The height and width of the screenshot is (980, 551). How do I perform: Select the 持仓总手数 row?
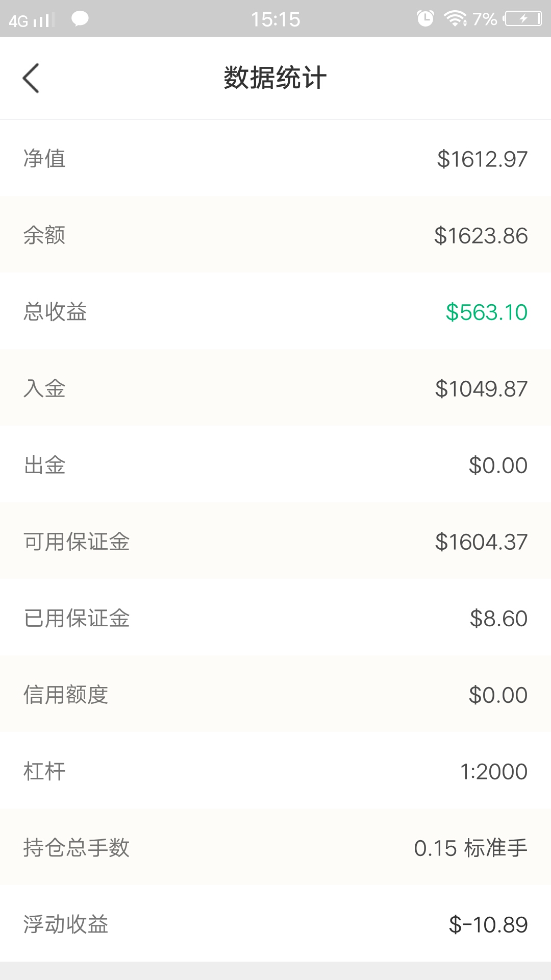click(x=275, y=847)
